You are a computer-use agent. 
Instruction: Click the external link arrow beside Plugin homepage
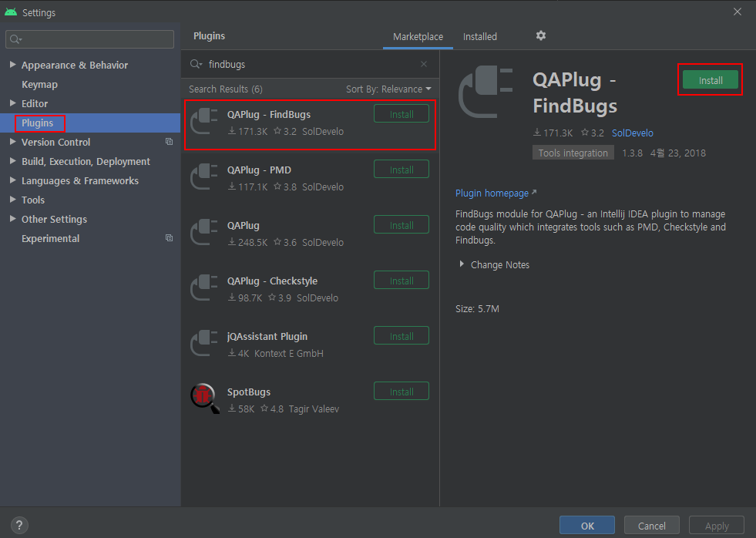534,193
